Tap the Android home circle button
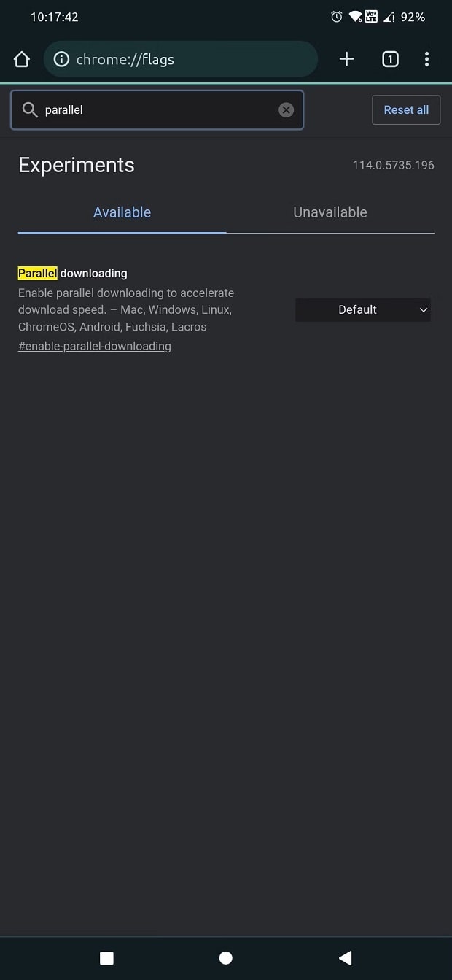 pyautogui.click(x=226, y=957)
